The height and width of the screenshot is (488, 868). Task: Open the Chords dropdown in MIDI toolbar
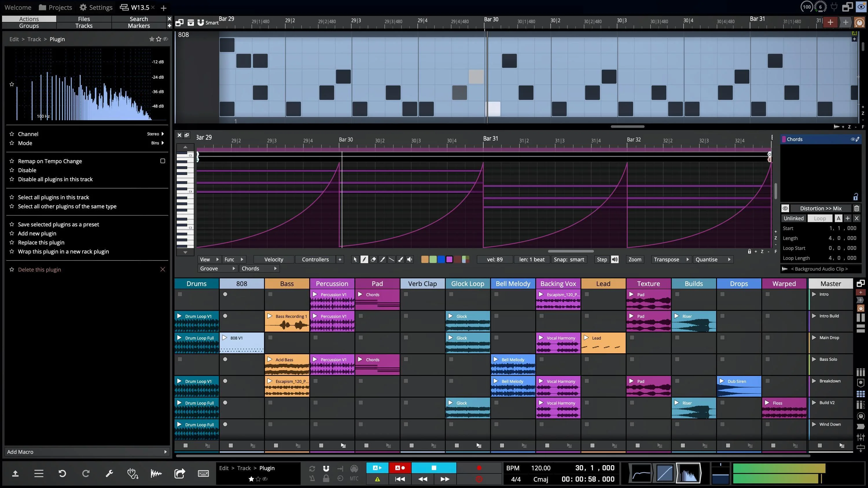259,268
